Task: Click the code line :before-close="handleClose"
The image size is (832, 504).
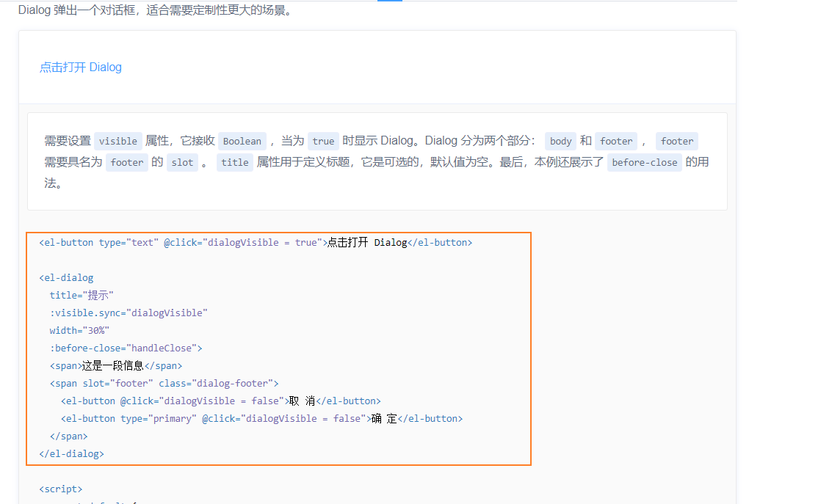Action: coord(126,348)
